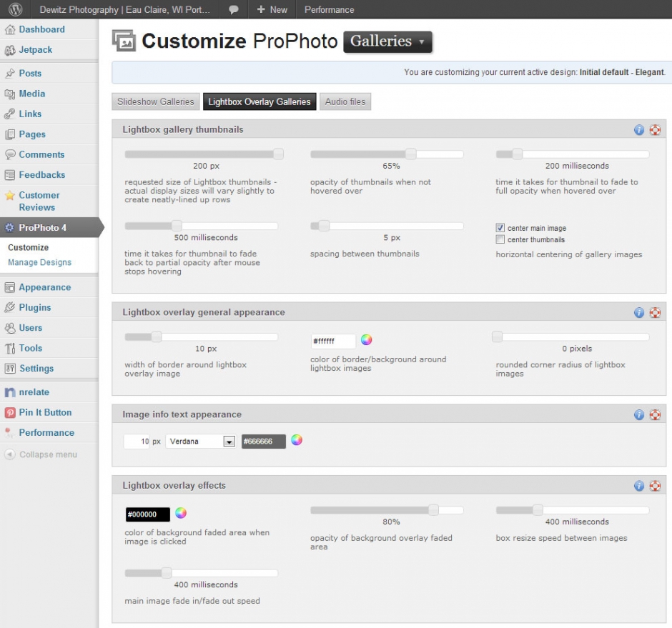Click the Dashboard house icon
This screenshot has height=628, width=672.
pos(10,29)
